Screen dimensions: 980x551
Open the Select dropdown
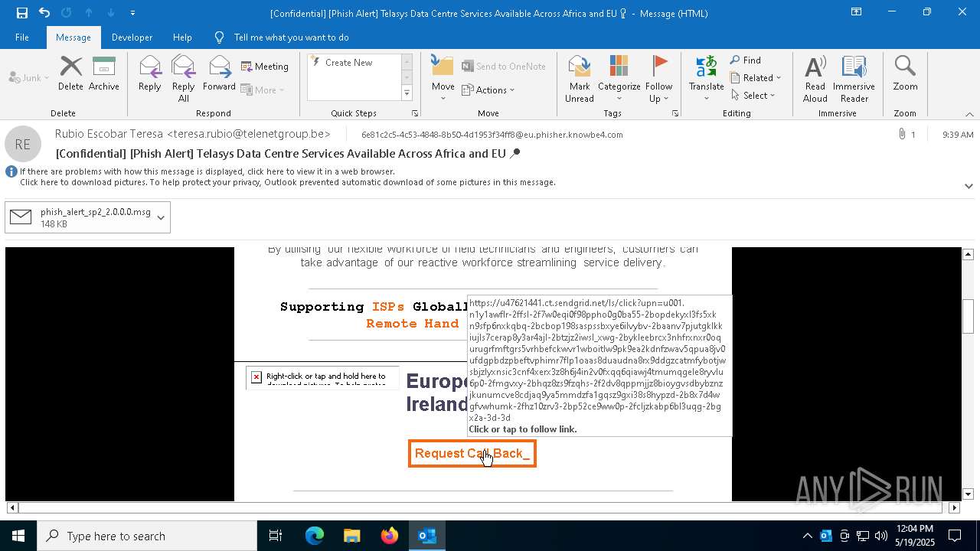[x=753, y=96]
